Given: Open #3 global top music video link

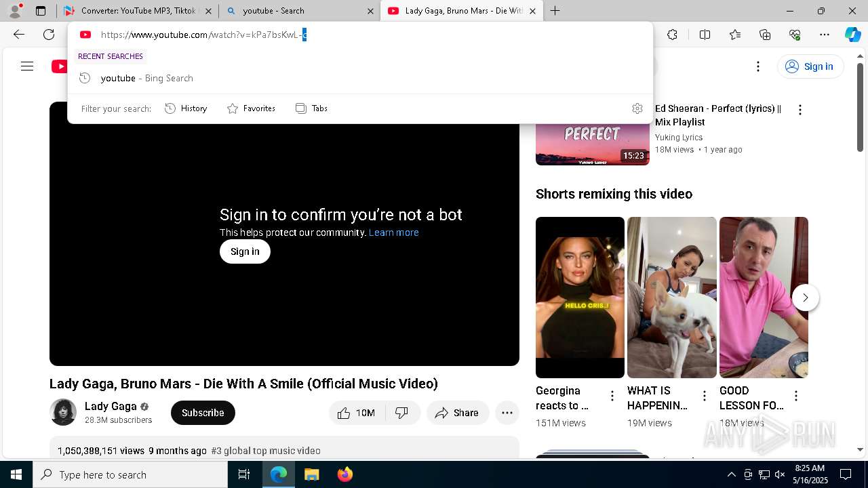Looking at the screenshot, I should 266,451.
